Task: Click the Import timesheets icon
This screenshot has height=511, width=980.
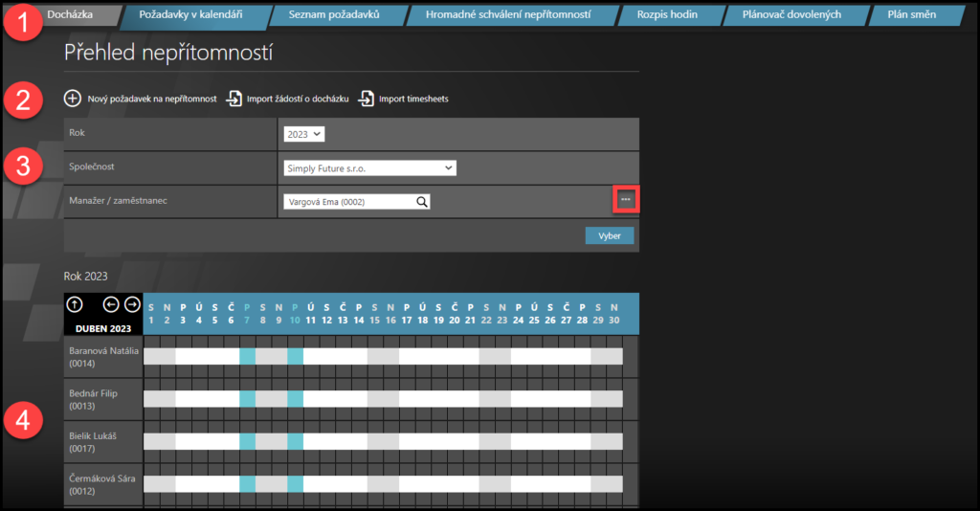Action: (x=367, y=99)
